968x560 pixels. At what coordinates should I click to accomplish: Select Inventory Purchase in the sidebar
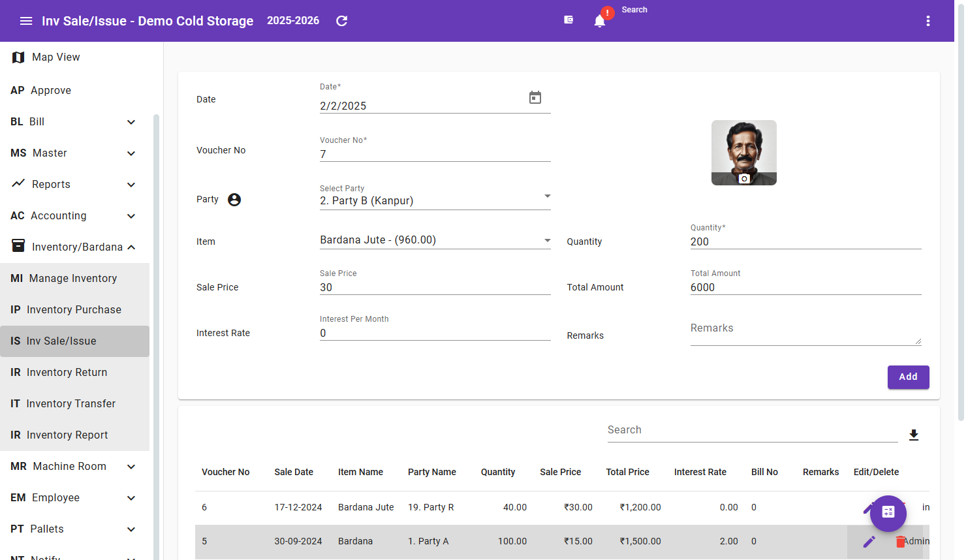[x=74, y=309]
